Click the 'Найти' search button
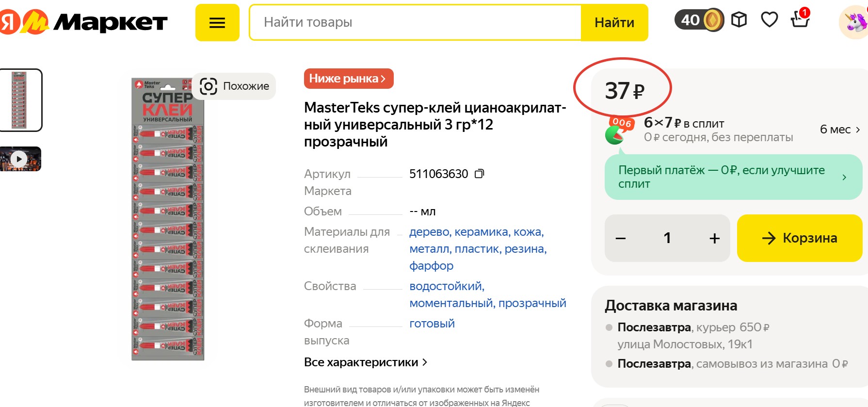 click(x=614, y=22)
